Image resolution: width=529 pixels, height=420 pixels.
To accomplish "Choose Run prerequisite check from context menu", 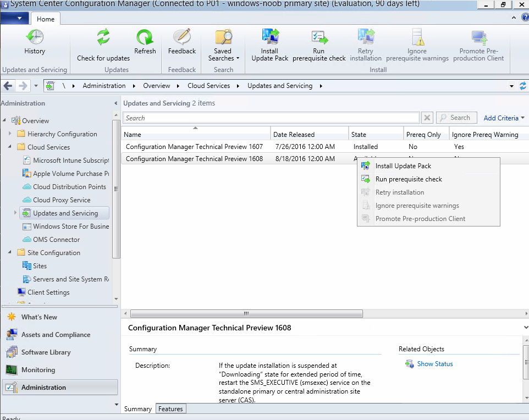I will point(428,179).
